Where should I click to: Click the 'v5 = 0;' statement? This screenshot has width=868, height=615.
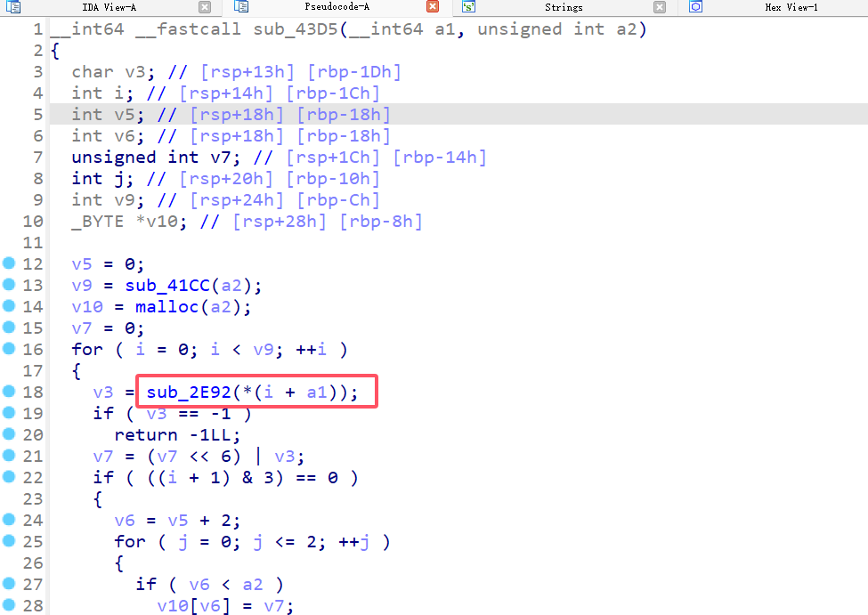coord(108,264)
